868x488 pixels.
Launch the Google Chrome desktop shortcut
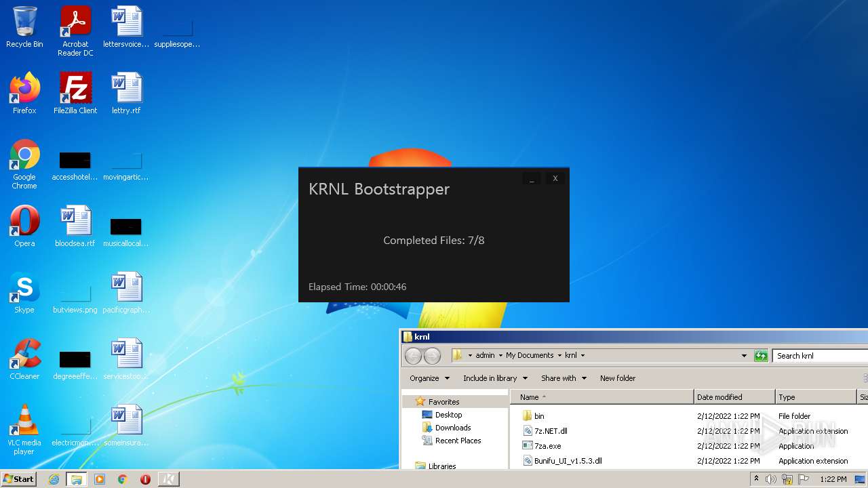coord(24,164)
